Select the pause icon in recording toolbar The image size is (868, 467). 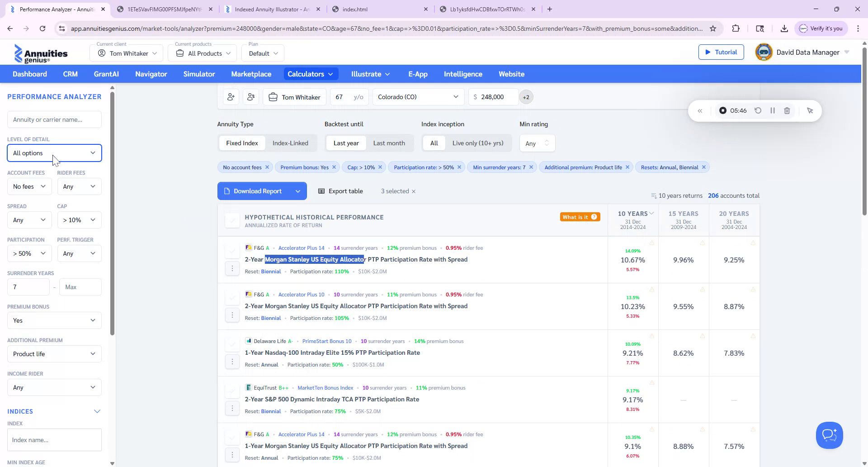(x=773, y=110)
